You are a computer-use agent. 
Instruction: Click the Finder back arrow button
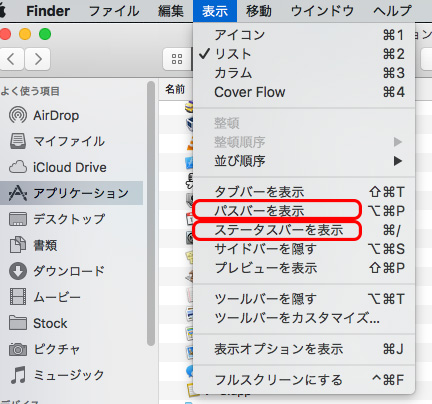tap(11, 59)
